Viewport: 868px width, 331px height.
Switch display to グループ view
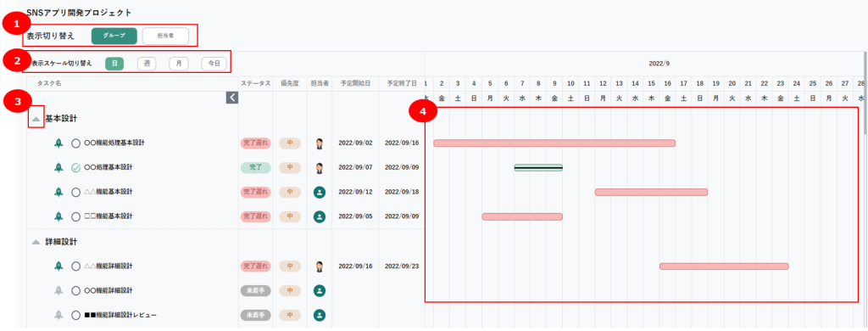point(114,36)
